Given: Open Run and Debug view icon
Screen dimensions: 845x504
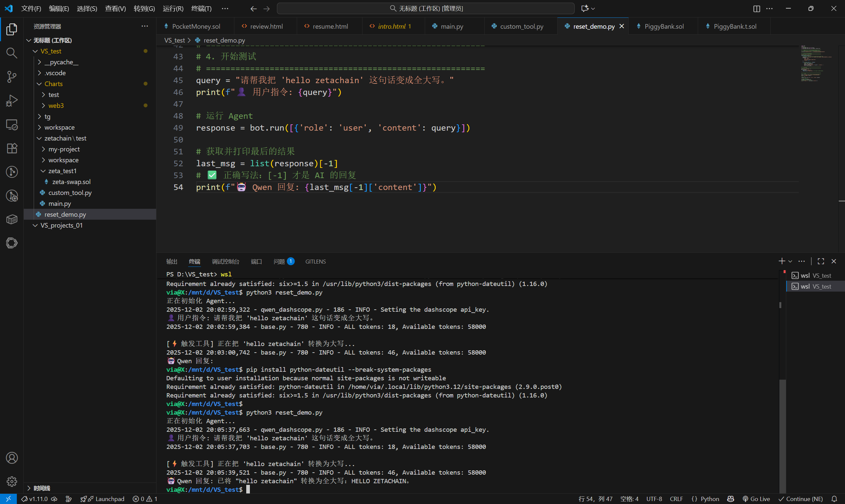Looking at the screenshot, I should pos(12,101).
